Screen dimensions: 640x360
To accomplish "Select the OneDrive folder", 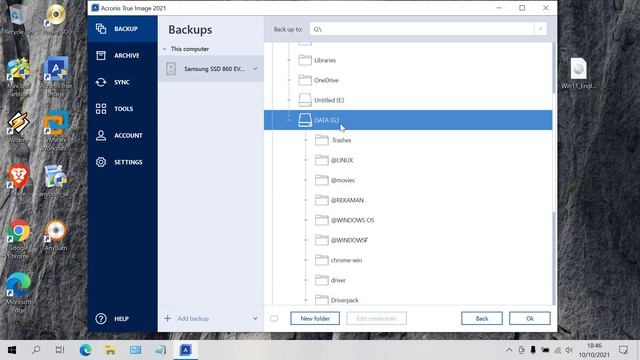I will pyautogui.click(x=326, y=80).
